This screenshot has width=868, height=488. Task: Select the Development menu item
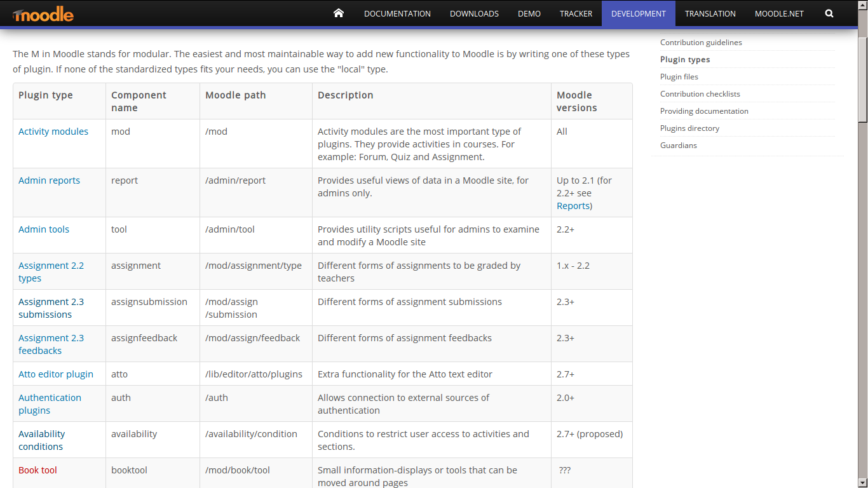639,13
